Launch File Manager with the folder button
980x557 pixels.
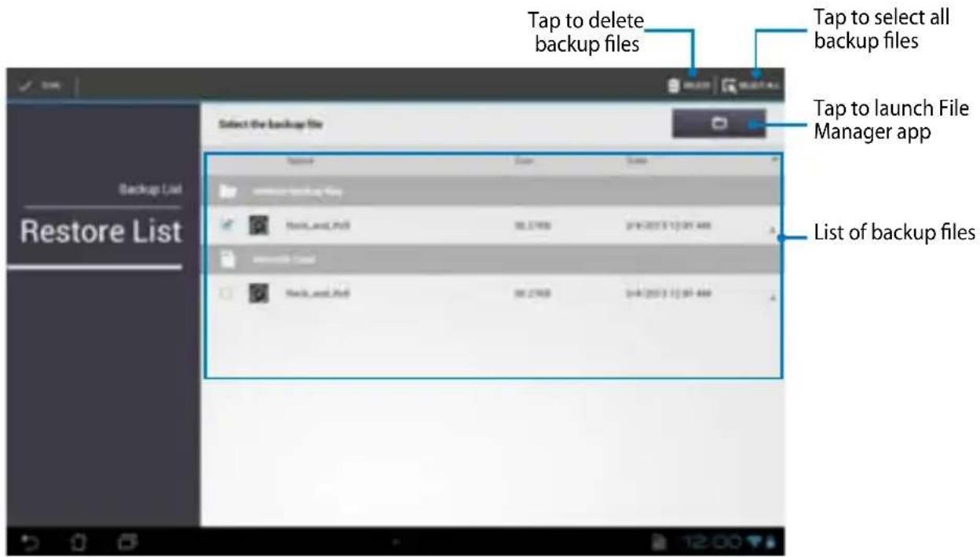pos(719,124)
